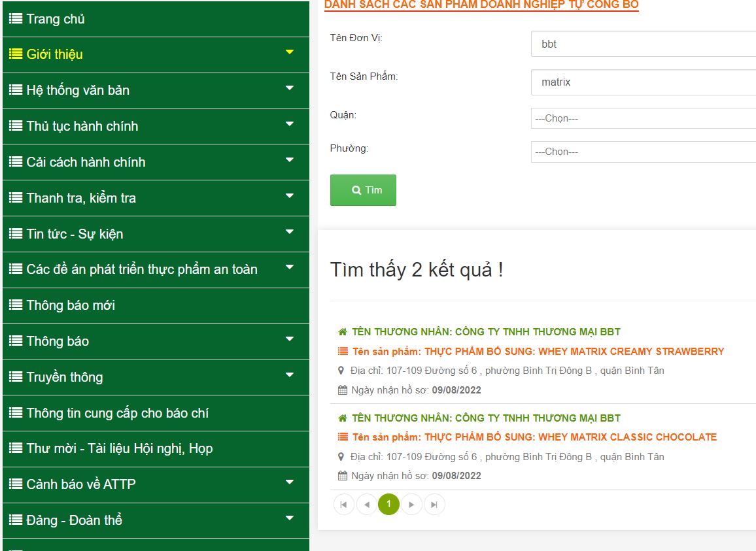
Task: Open the Thông báo mới menu item
Action: coord(156,306)
